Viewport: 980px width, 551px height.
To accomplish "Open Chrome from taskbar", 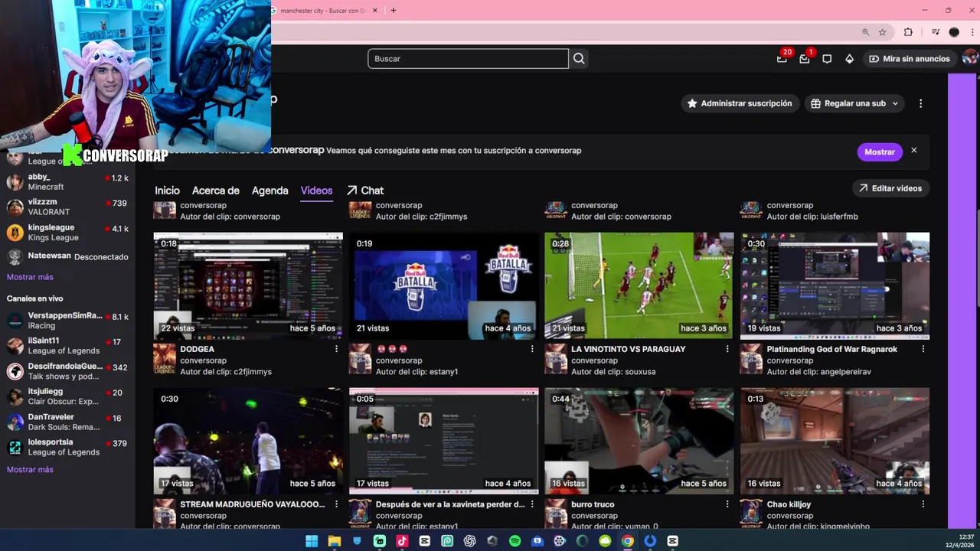I will 628,541.
